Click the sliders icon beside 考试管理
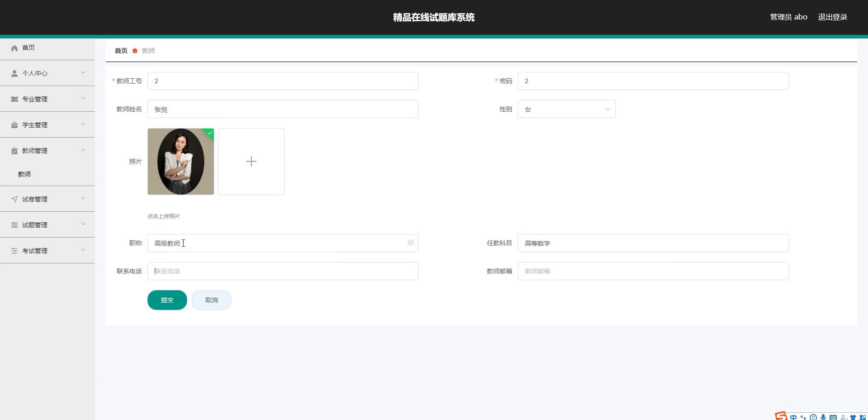Screen dimensions: 868x420 coord(14,251)
